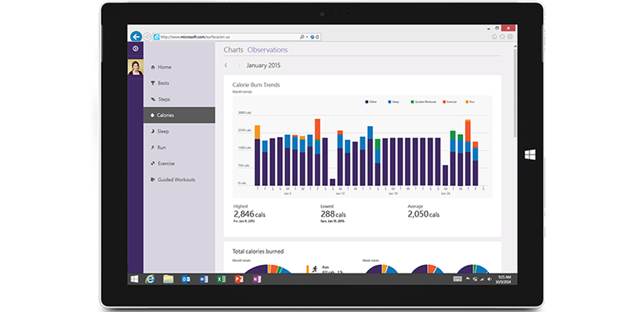Toggle the Sleep series in the chart legend
This screenshot has width=644, height=312.
pos(392,101)
